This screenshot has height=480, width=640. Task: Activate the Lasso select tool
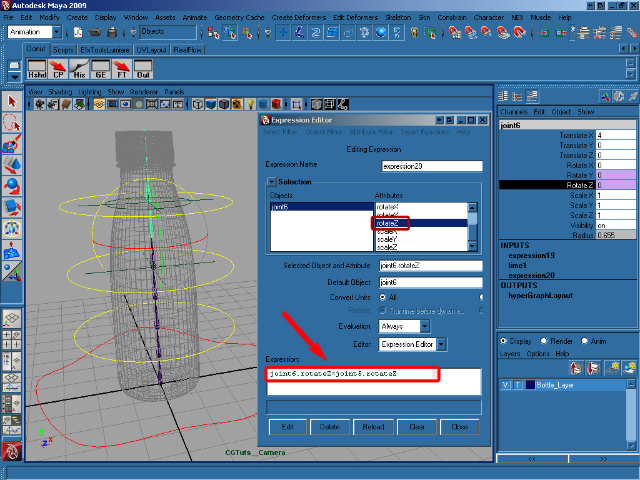pos(12,122)
